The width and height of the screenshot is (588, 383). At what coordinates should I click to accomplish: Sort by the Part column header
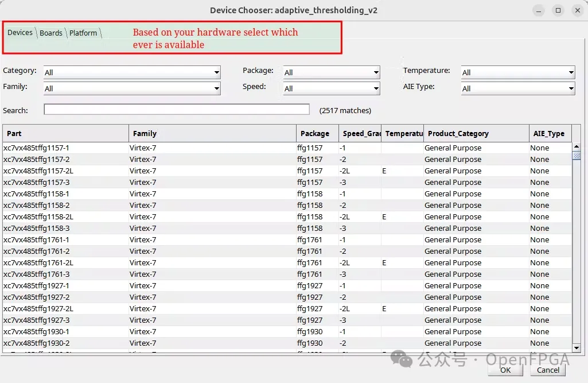(x=65, y=133)
